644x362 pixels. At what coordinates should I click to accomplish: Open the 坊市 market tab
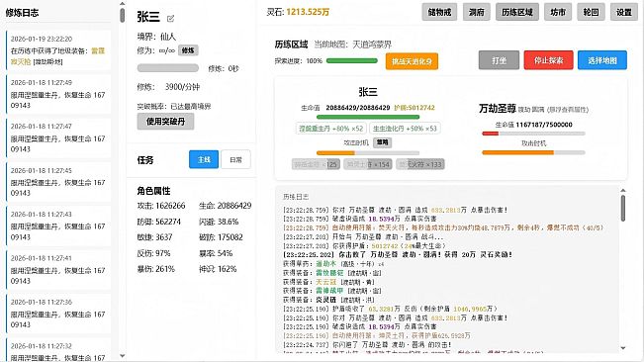(x=558, y=12)
